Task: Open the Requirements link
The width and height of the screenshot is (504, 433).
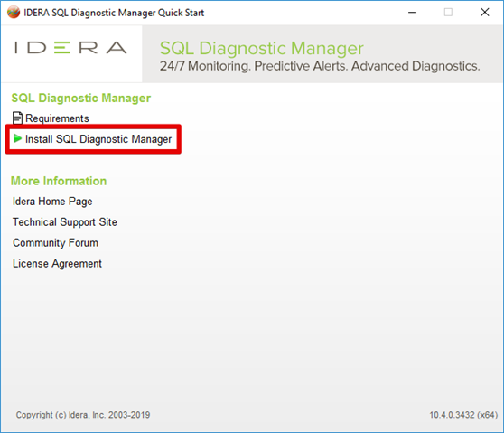Action: coord(57,118)
